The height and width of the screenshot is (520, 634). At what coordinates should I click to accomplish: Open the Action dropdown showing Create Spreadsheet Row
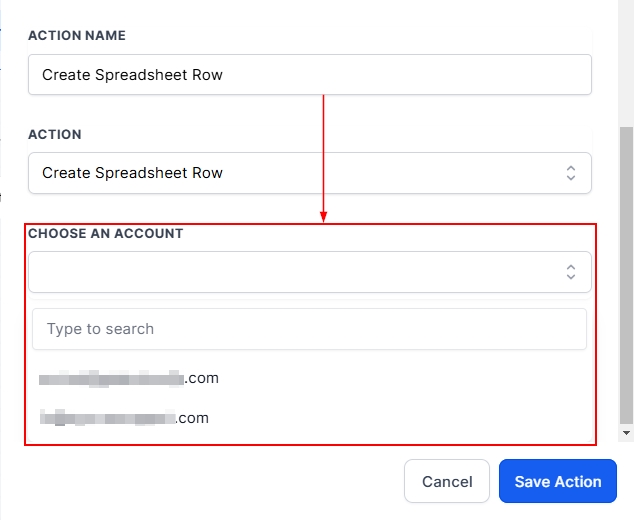coord(300,173)
